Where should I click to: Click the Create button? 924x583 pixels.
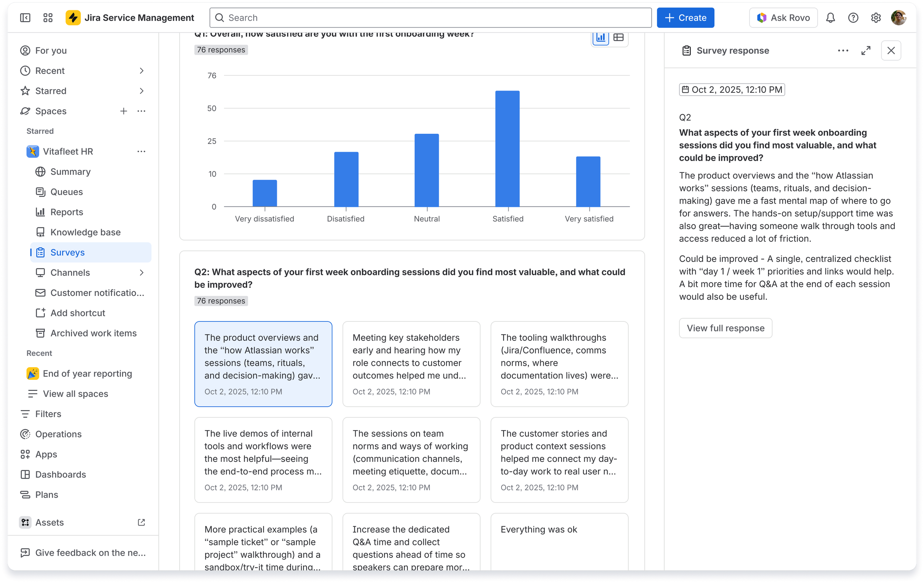(x=685, y=17)
